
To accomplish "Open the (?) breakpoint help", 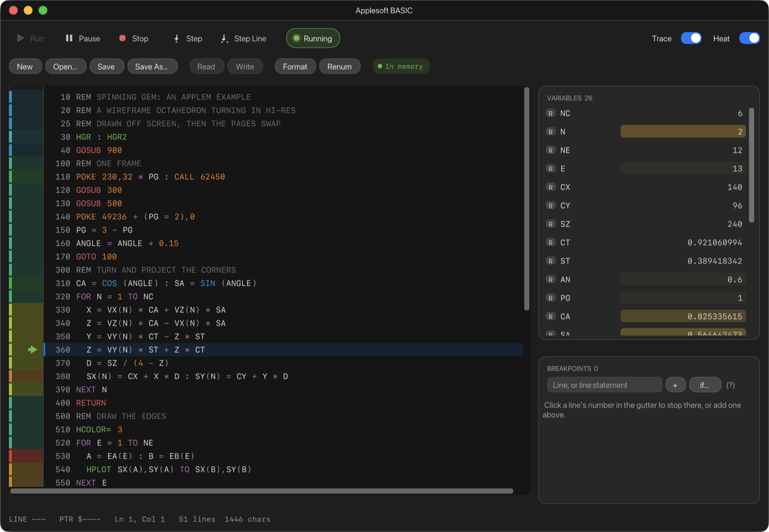I will pos(731,385).
